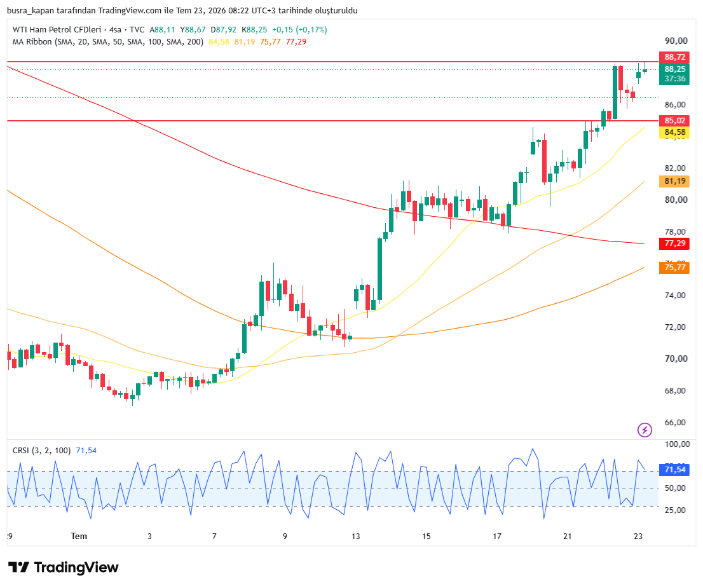Click the close value K88,25 in header
Viewport: 703px width, 588px height.
coord(254,30)
